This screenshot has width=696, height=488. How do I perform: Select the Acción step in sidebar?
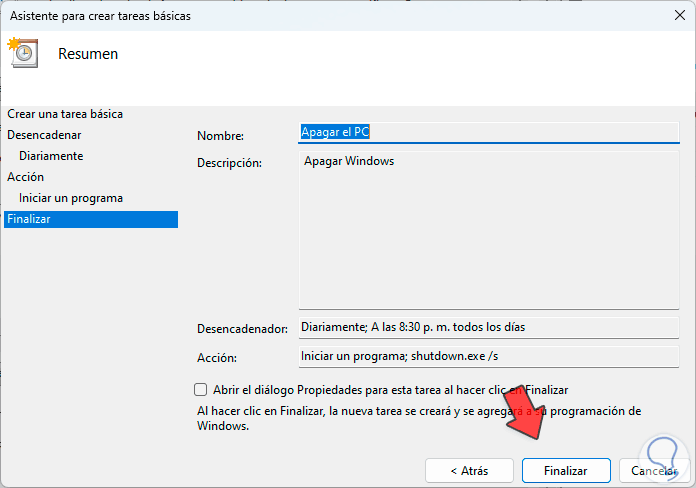coord(25,177)
